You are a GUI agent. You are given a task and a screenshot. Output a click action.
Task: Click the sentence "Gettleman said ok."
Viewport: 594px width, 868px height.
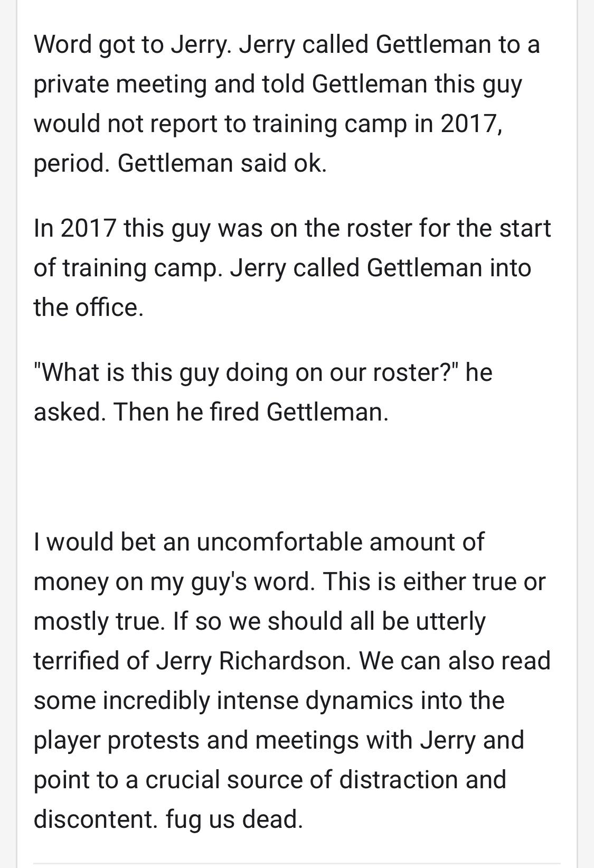click(222, 163)
